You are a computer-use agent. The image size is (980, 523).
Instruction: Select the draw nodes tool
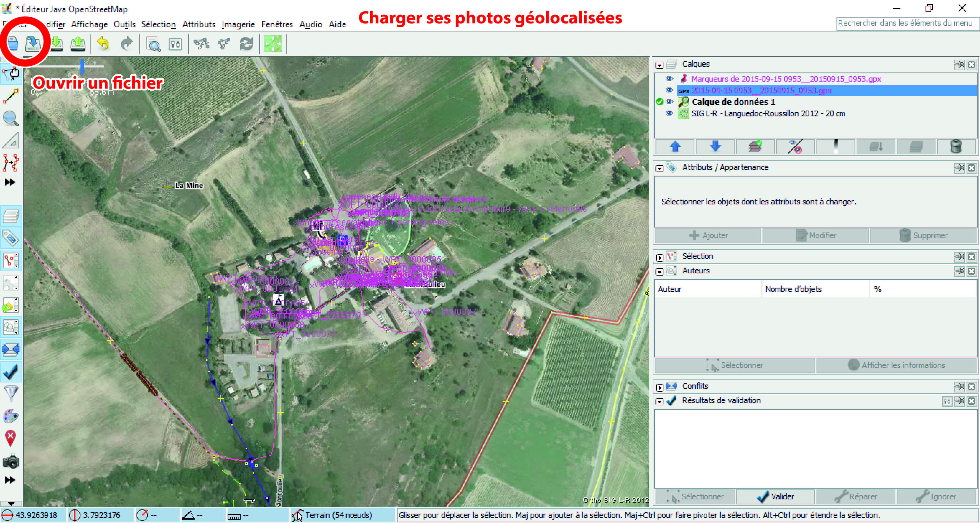click(x=11, y=96)
